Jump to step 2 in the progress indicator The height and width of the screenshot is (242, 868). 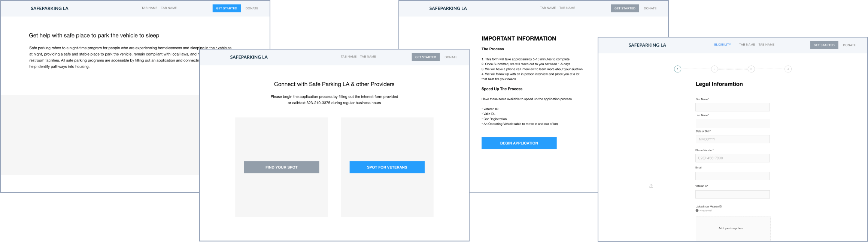pyautogui.click(x=714, y=69)
